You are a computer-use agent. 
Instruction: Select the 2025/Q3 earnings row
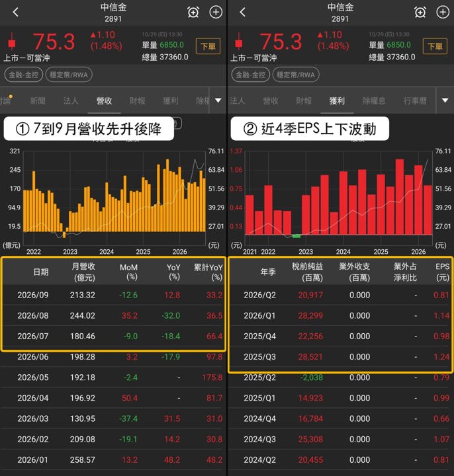coord(341,357)
